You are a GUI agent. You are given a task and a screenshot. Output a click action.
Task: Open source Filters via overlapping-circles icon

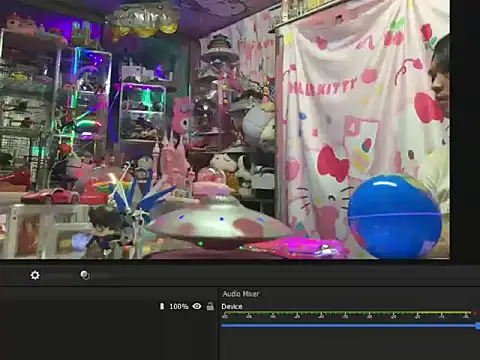(85, 275)
